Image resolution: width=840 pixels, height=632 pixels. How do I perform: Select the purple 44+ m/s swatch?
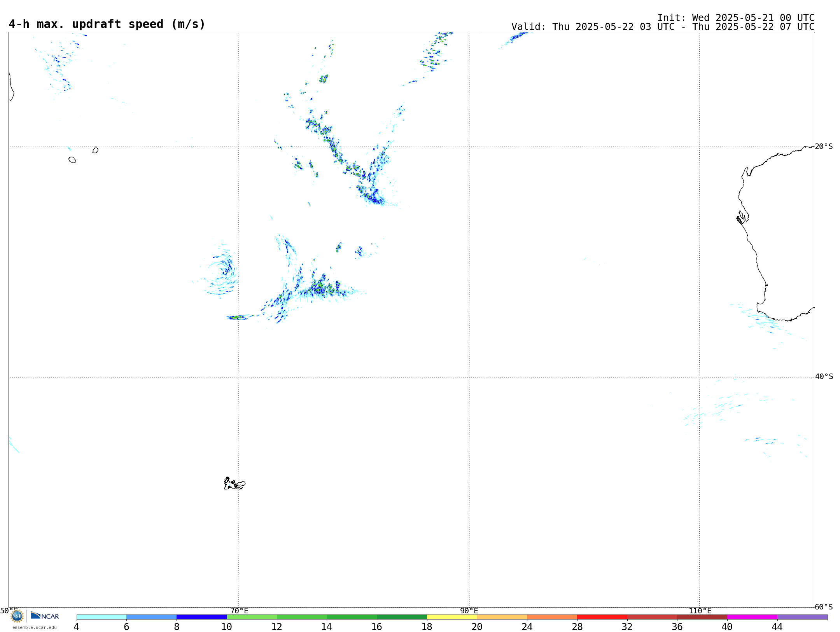coord(802,617)
